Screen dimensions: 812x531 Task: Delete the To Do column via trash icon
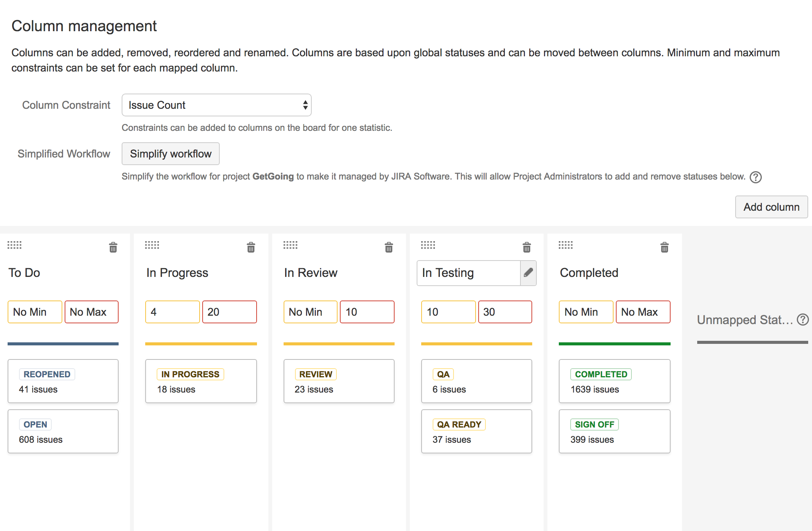[113, 247]
